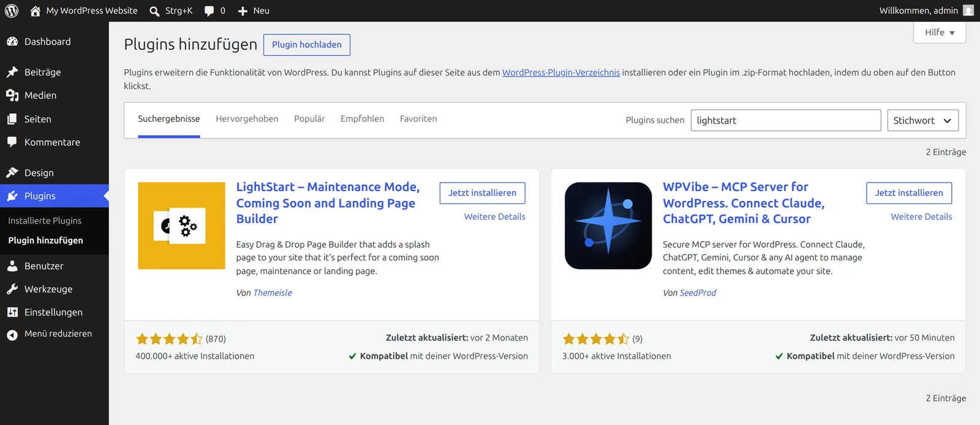This screenshot has width=980, height=425.
Task: Click the LightStart plugin yellow icon
Action: click(x=181, y=225)
